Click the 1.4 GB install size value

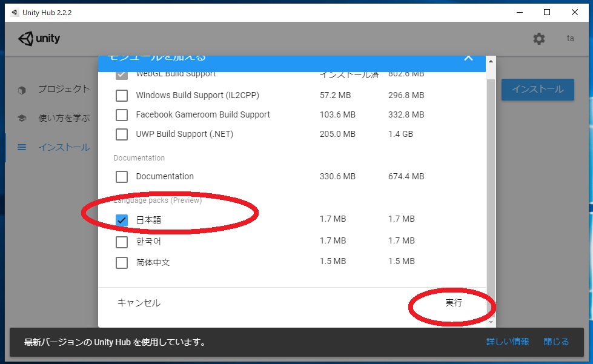coord(400,134)
